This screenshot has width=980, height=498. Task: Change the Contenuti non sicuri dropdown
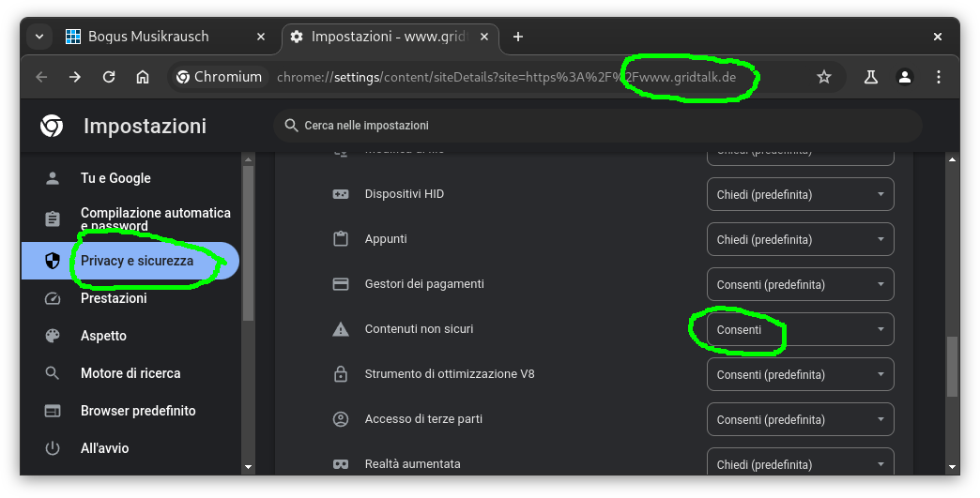[800, 329]
